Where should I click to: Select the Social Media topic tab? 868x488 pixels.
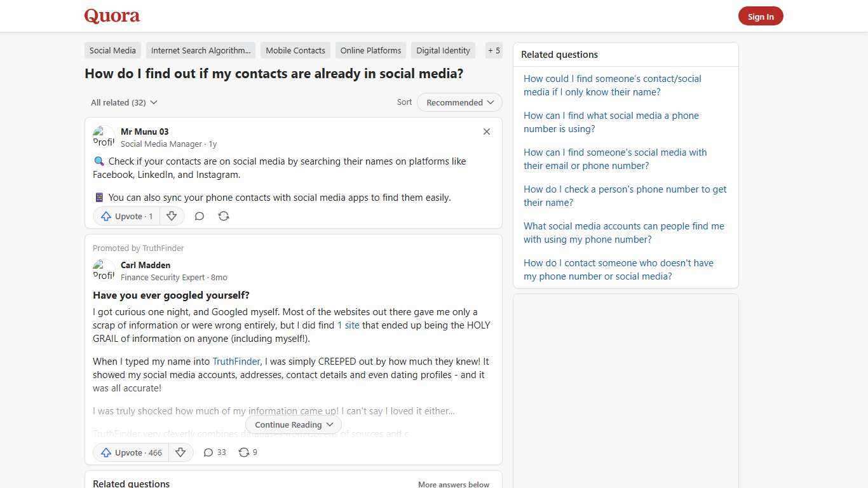pyautogui.click(x=112, y=50)
